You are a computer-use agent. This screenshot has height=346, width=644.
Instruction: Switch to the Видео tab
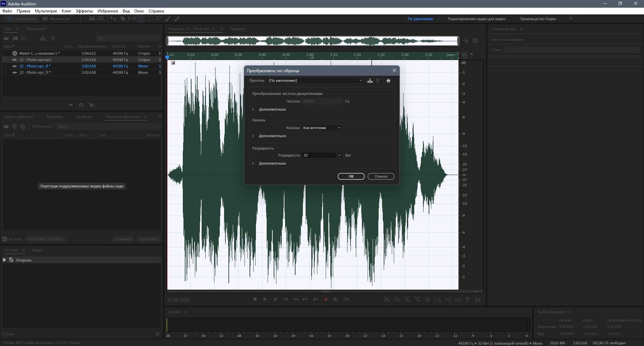(38, 250)
